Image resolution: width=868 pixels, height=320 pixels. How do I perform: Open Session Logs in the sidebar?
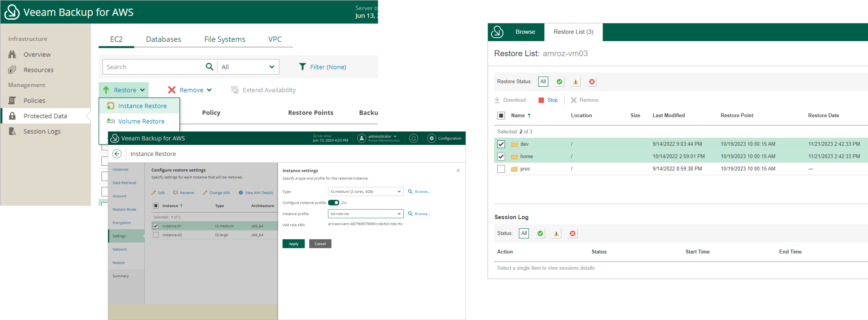tap(34, 132)
